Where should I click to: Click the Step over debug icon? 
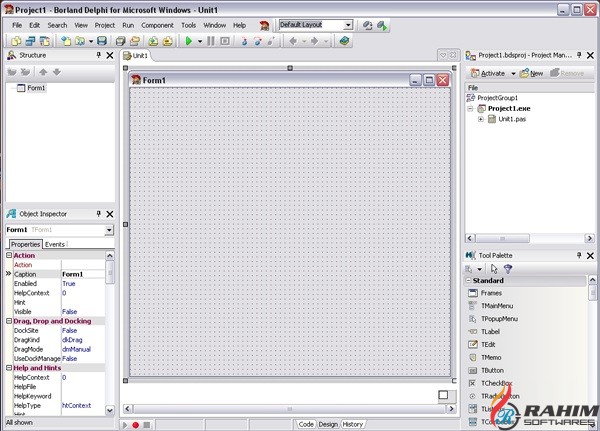(258, 41)
